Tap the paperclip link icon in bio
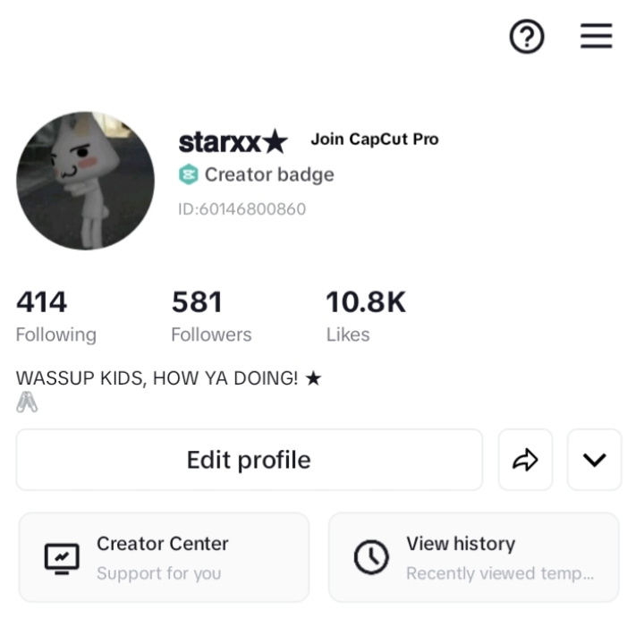The image size is (644, 644). [27, 402]
